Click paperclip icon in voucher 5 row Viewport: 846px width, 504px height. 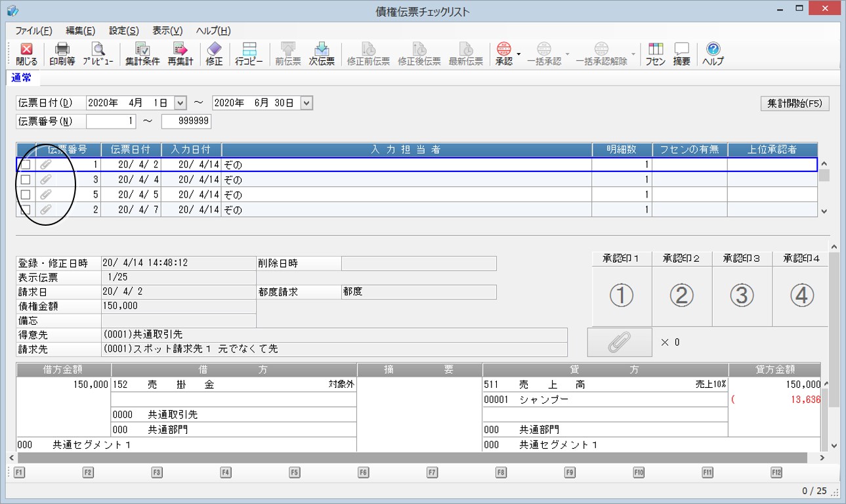tap(45, 194)
